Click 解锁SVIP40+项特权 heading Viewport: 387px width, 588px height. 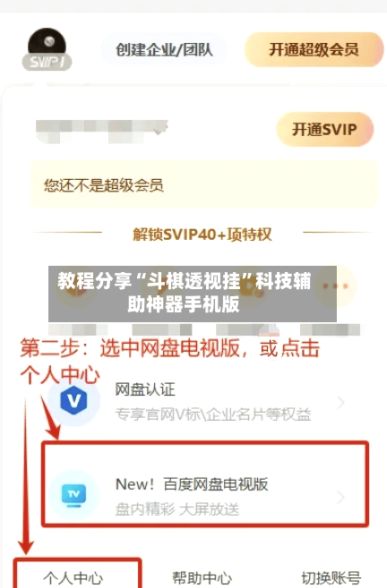point(202,234)
